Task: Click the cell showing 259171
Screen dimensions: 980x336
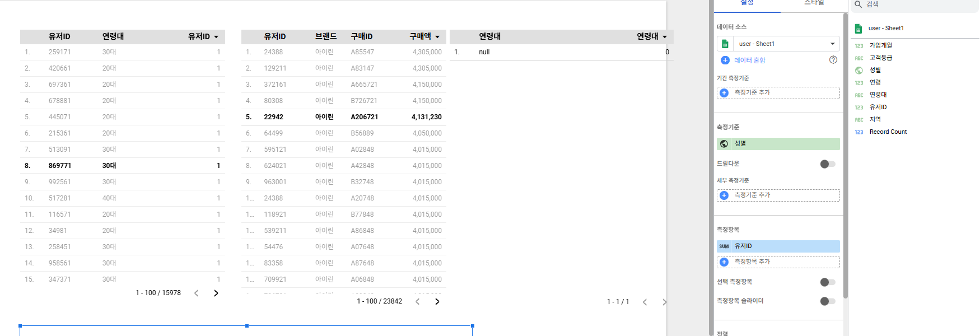Action: tap(59, 52)
